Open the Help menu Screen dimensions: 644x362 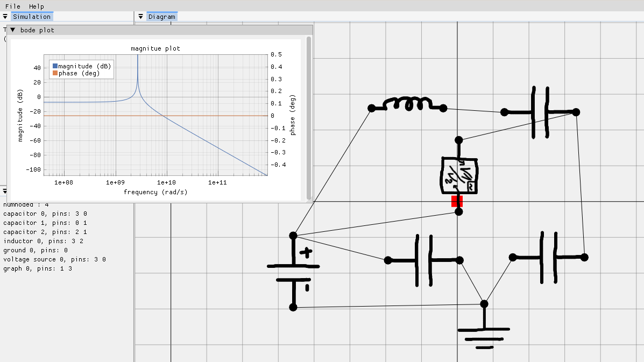36,6
